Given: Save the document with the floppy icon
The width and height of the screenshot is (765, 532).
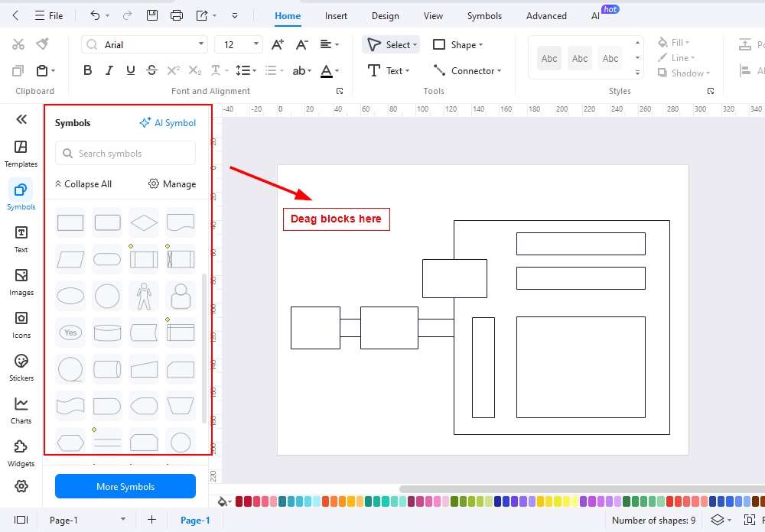Looking at the screenshot, I should pyautogui.click(x=152, y=15).
